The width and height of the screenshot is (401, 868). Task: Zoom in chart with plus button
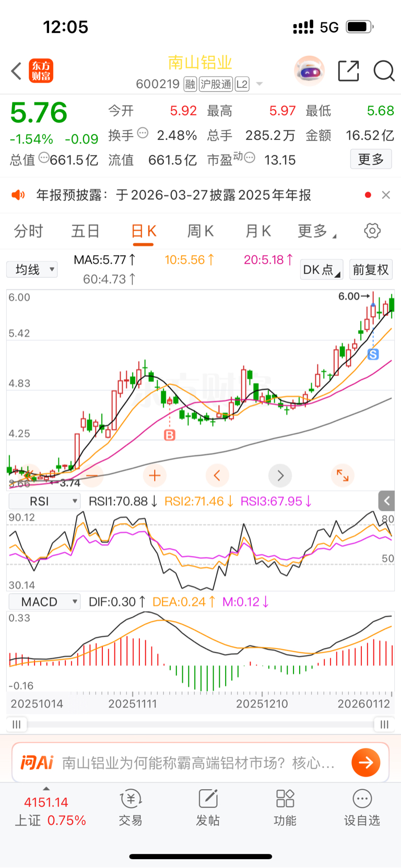pyautogui.click(x=155, y=475)
